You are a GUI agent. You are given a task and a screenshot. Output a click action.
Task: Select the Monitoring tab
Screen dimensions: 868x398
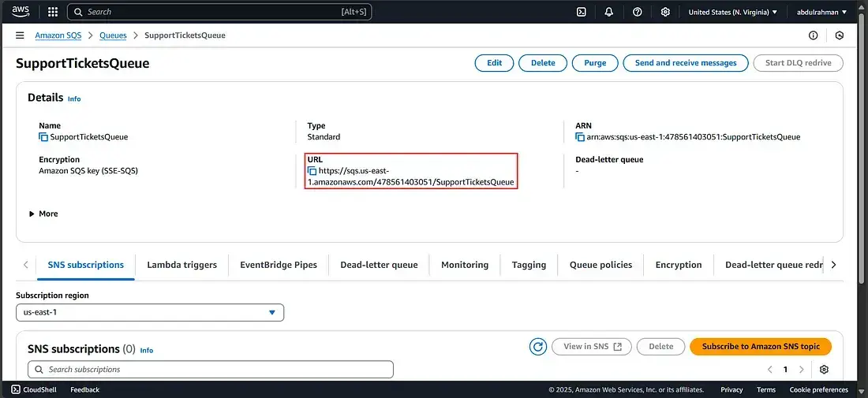click(x=465, y=265)
